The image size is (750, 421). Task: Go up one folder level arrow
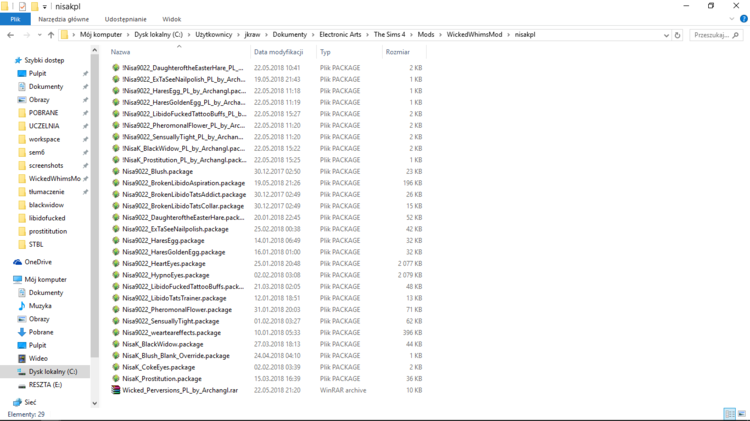click(x=51, y=35)
